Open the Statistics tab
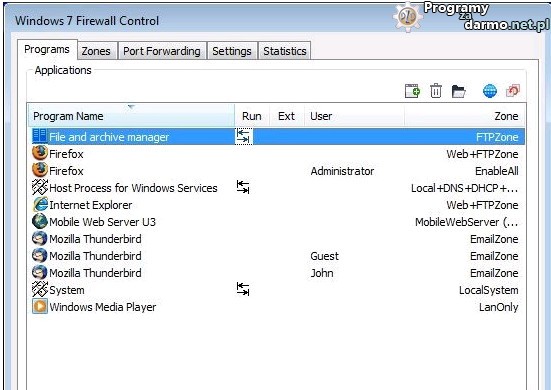Image resolution: width=551 pixels, height=390 pixels. (285, 51)
